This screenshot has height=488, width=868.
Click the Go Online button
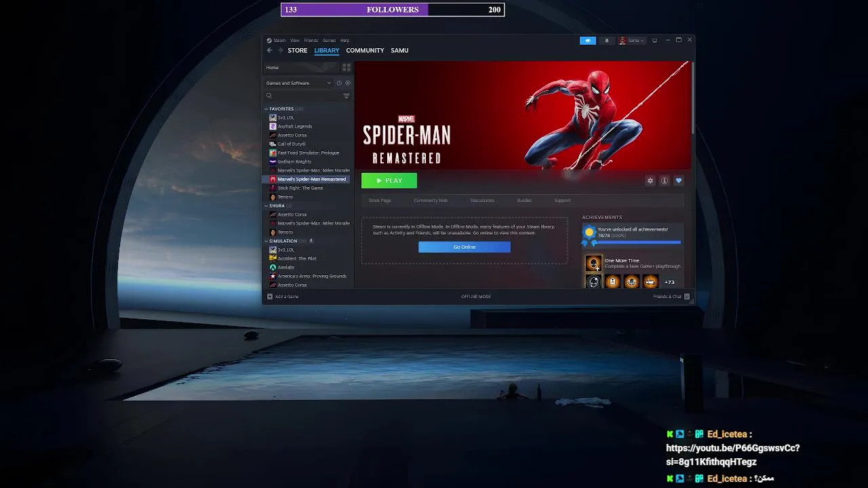click(x=465, y=247)
